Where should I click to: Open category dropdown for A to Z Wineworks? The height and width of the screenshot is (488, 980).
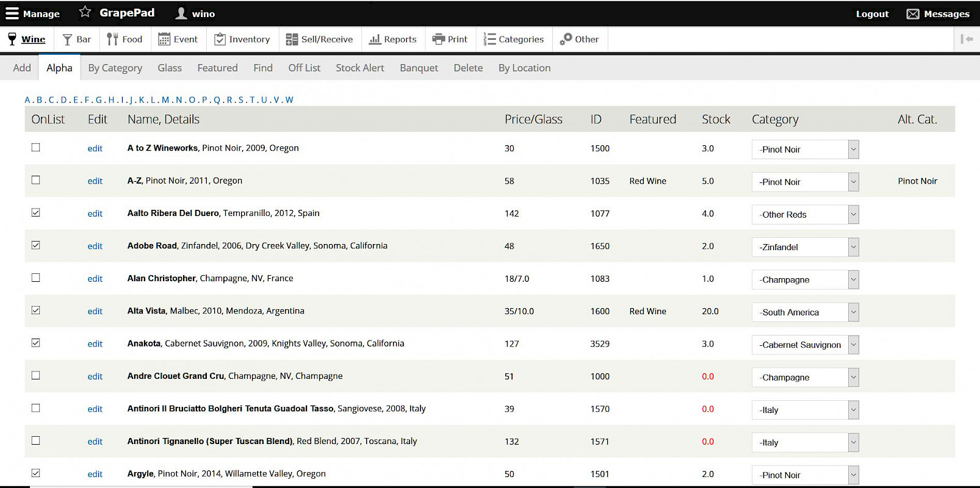(x=805, y=149)
